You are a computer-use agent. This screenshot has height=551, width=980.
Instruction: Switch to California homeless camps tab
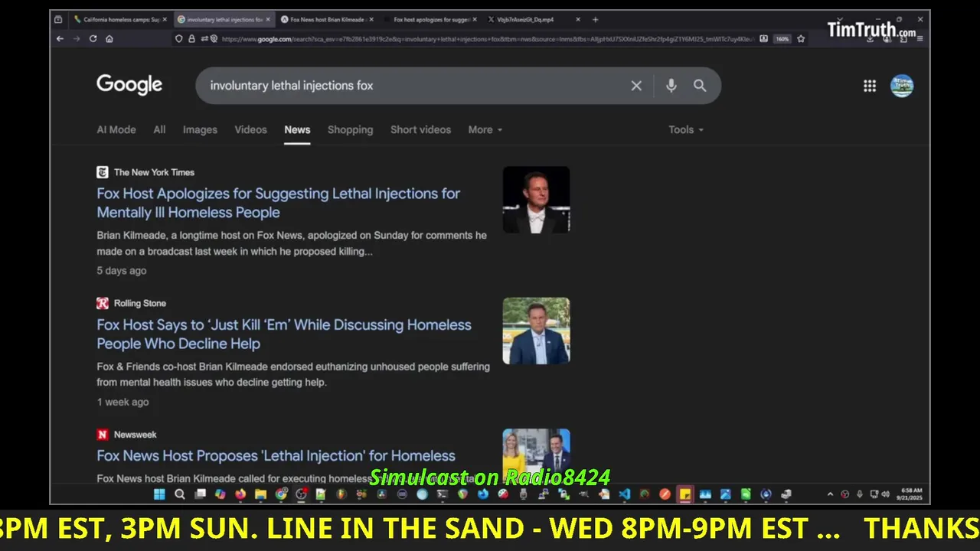coord(120,19)
